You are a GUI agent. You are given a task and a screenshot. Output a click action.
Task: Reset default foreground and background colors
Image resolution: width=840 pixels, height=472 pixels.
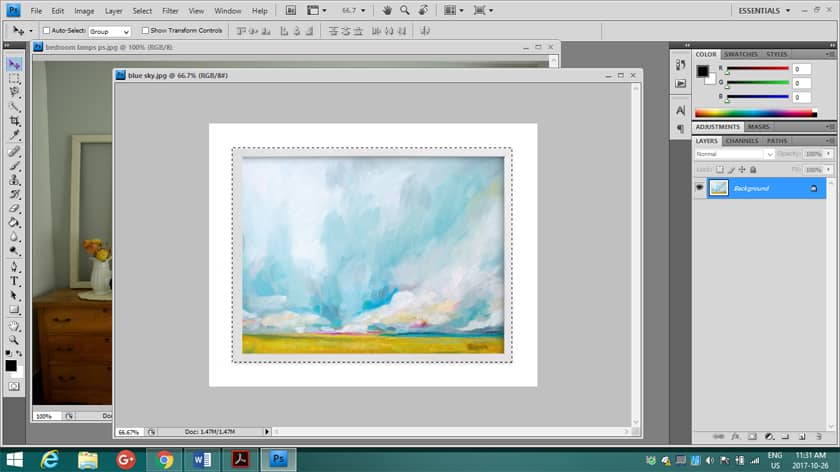[8, 354]
